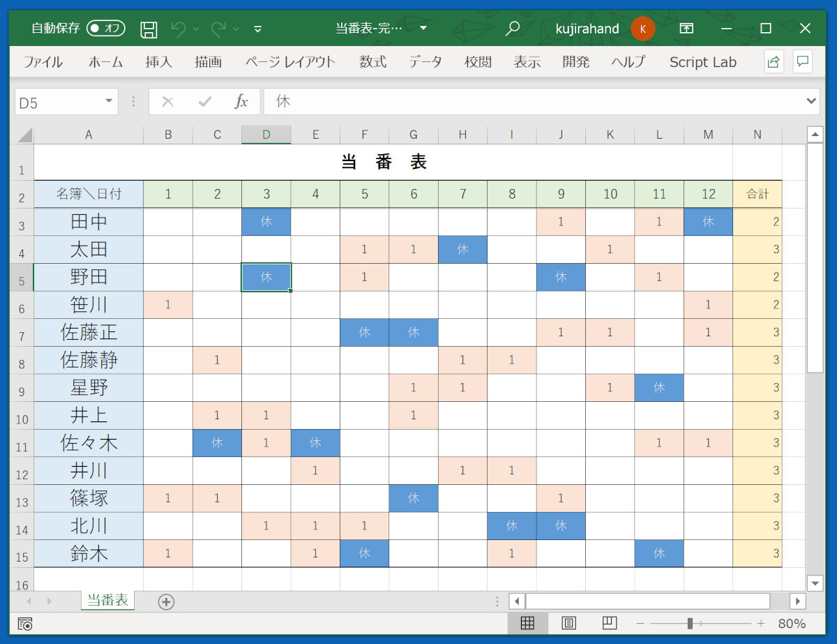Click the Insert Function fx icon

tap(241, 102)
